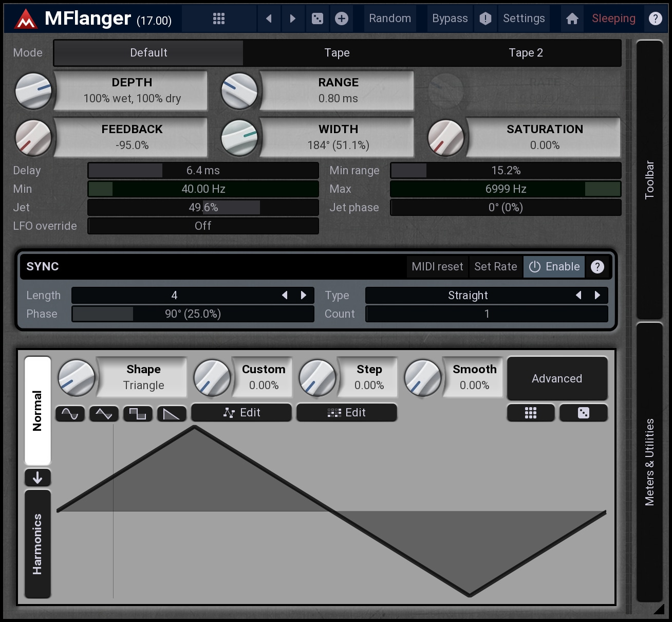Select the square wave shape icon
This screenshot has width=672, height=622.
coord(138,413)
